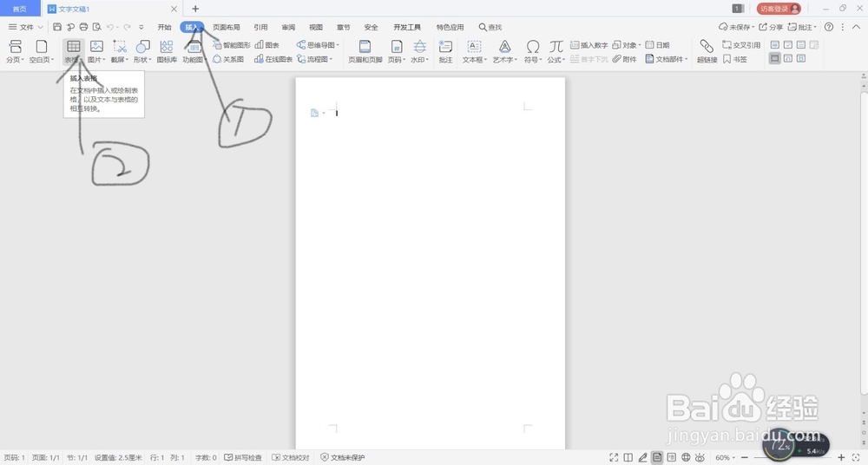Open the 页面布局 page layout tab
Viewport: 868px width, 465px height.
pyautogui.click(x=227, y=27)
